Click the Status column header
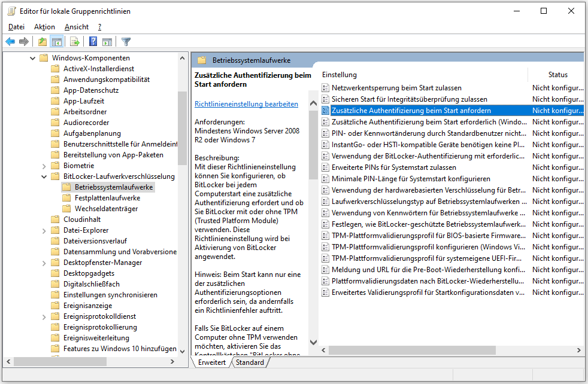The width and height of the screenshot is (588, 384). click(x=557, y=75)
